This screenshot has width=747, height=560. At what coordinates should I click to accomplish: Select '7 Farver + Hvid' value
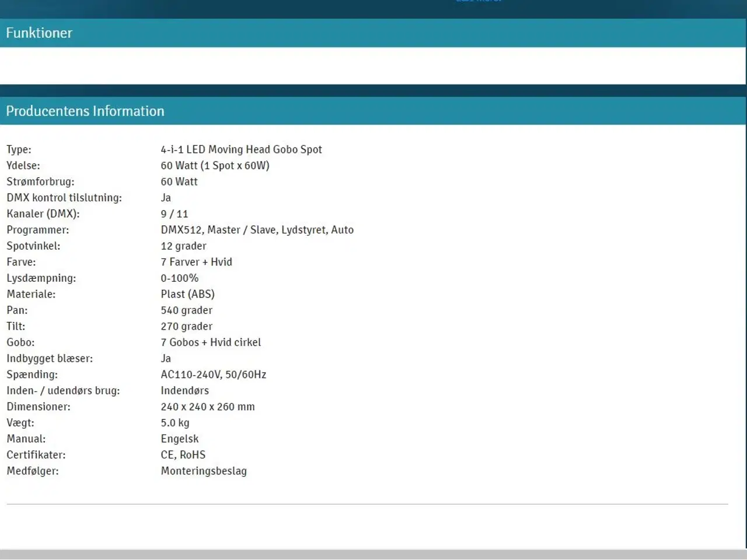(x=196, y=262)
